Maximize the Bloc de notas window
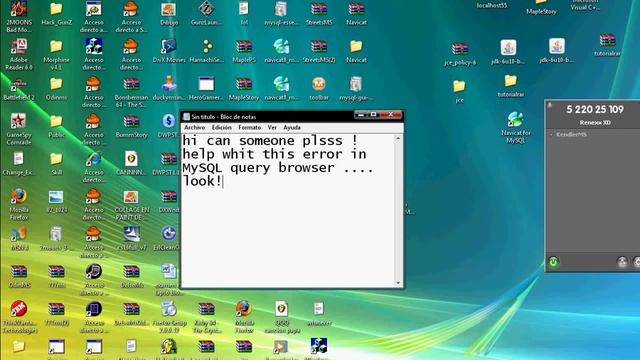 click(373, 115)
